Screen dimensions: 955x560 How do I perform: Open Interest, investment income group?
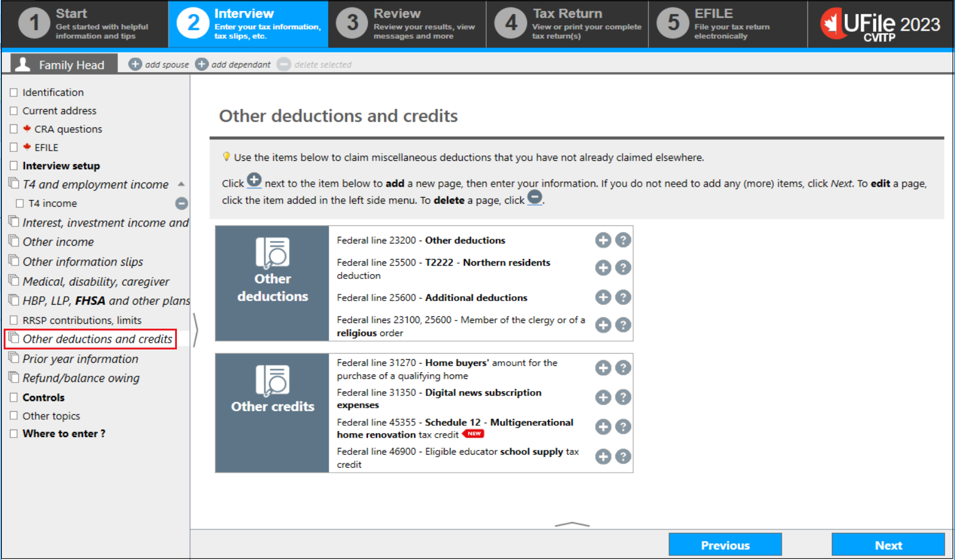(x=105, y=223)
